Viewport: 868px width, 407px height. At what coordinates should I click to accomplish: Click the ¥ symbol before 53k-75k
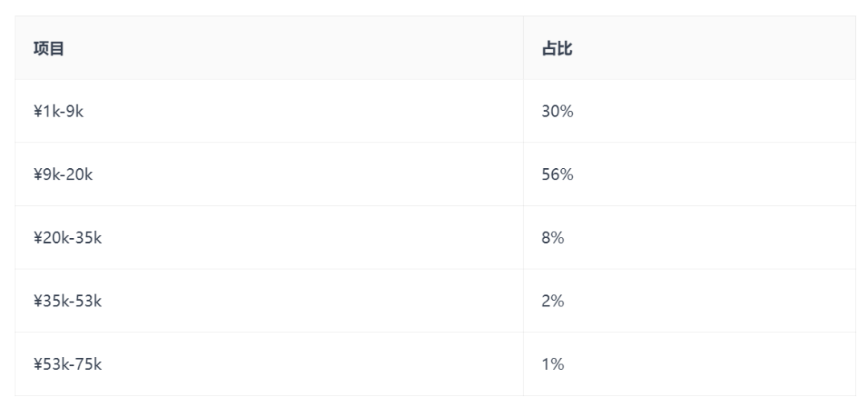point(38,364)
